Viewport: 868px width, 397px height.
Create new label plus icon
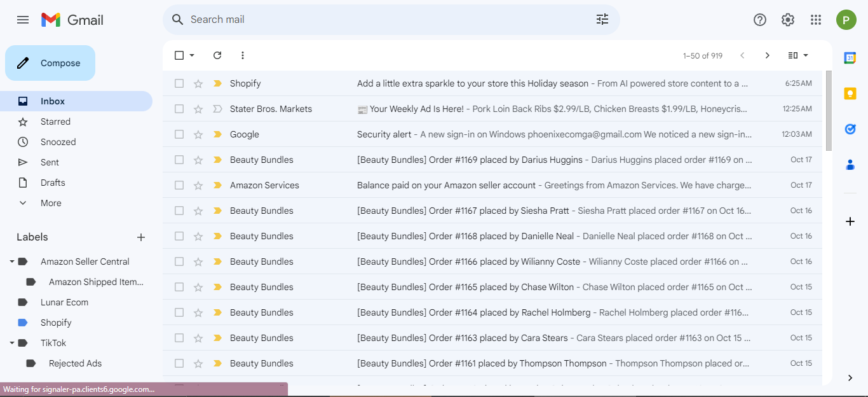(141, 237)
